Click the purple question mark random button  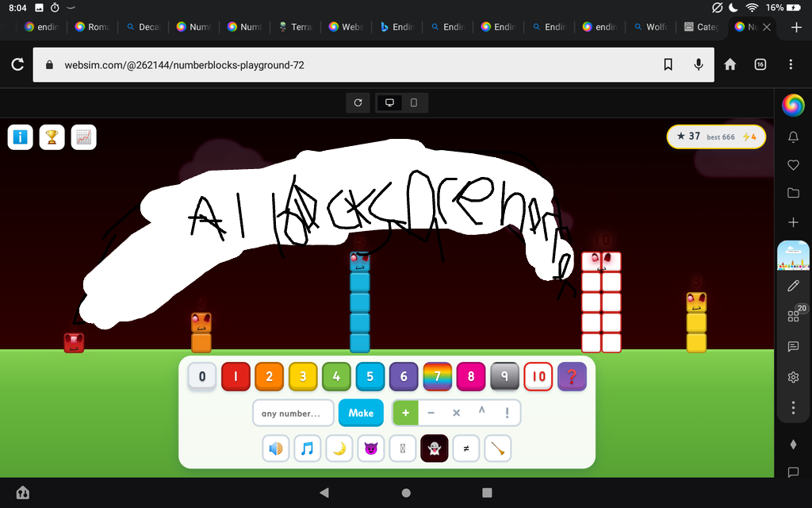(573, 377)
